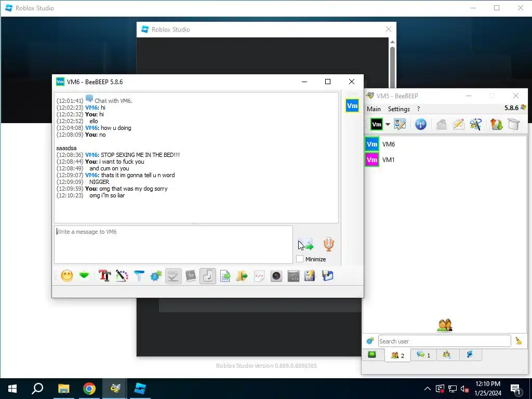Open chat settings gear icon in toolbar
The width and height of the screenshot is (532, 399).
coord(156,275)
